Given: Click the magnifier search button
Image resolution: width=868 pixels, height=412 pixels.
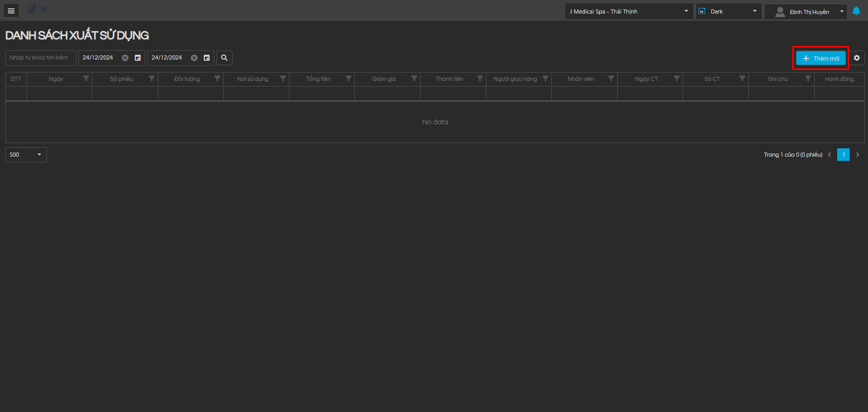Looking at the screenshot, I should [x=224, y=58].
